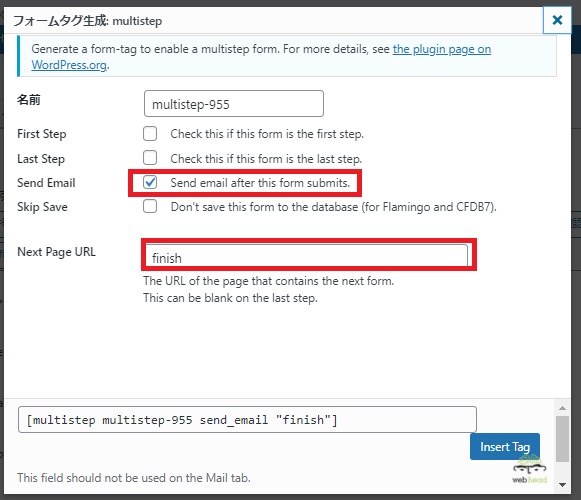Image resolution: width=581 pixels, height=500 pixels.
Task: Click the scrollbar up arrow
Action: [x=562, y=408]
